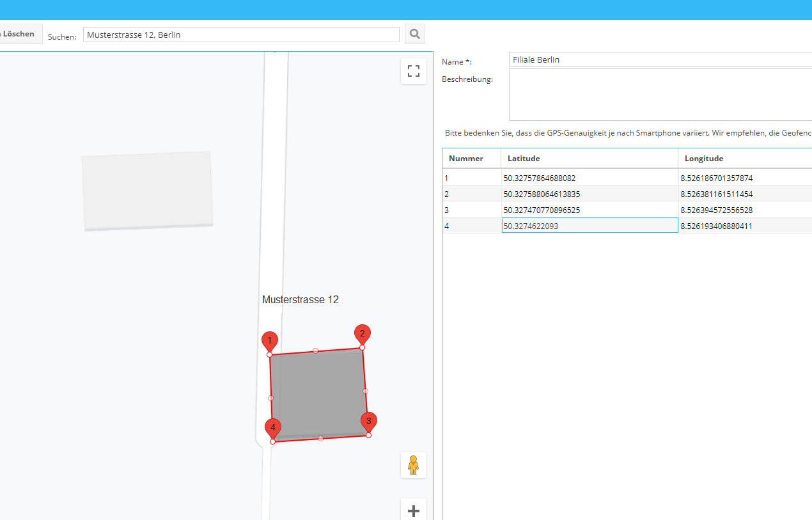
Task: Click row 2 of the coordinates table
Action: [x=588, y=194]
